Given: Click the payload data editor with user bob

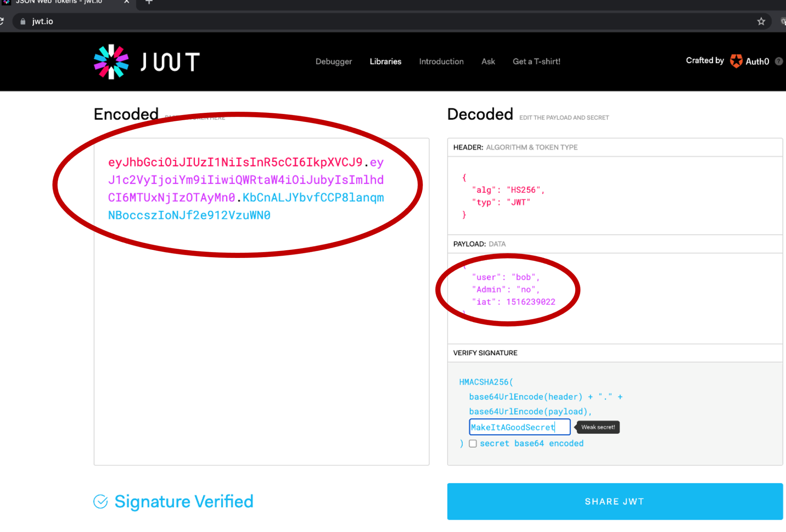Looking at the screenshot, I should [615, 298].
